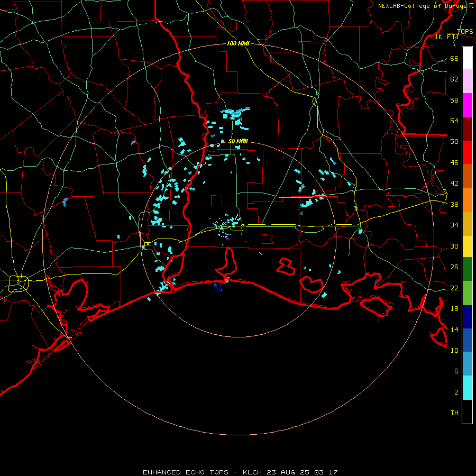Click the 62 legend scale value

tap(454, 79)
